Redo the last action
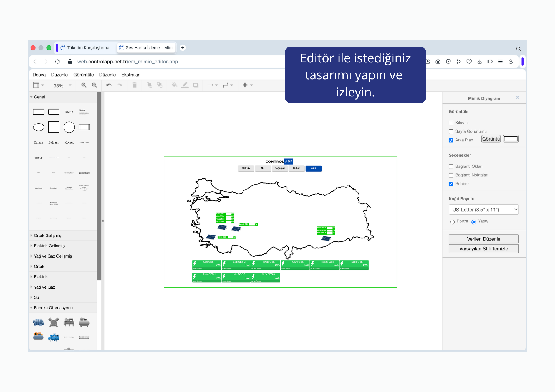The image size is (555, 392). coord(120,85)
